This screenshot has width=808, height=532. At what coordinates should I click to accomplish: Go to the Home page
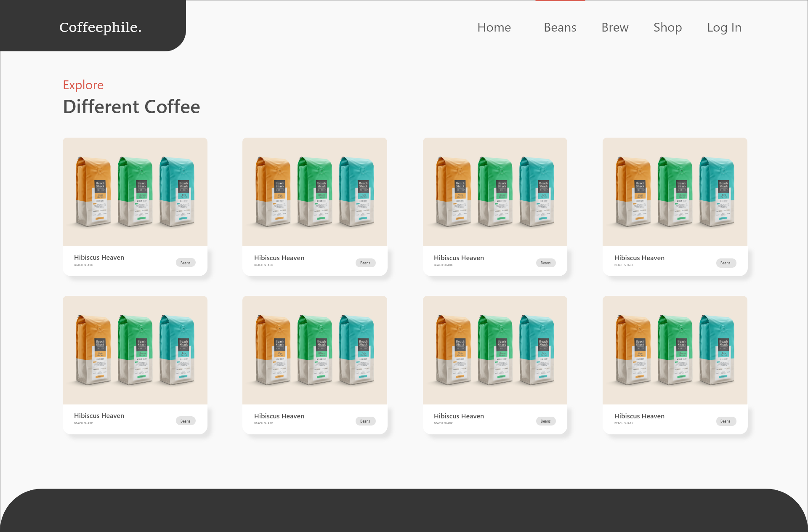pyautogui.click(x=494, y=27)
